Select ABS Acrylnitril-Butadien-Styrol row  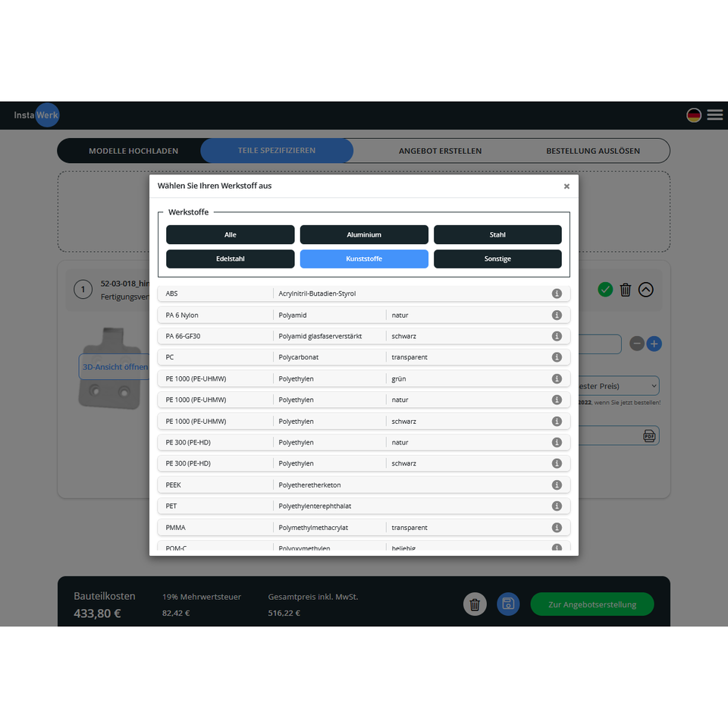click(363, 293)
